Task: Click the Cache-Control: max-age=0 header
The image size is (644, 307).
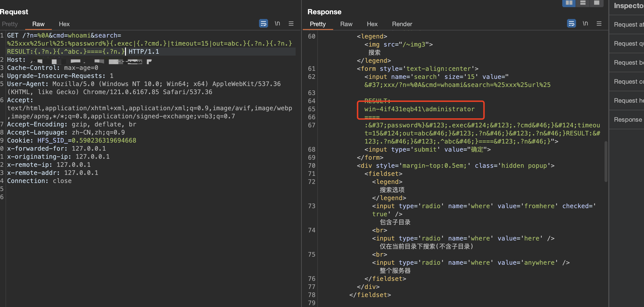Action: pos(53,68)
